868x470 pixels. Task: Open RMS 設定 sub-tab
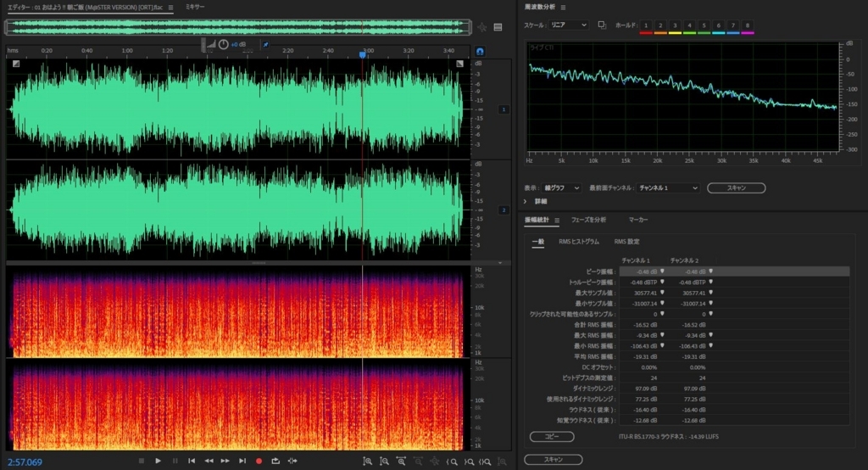point(626,242)
